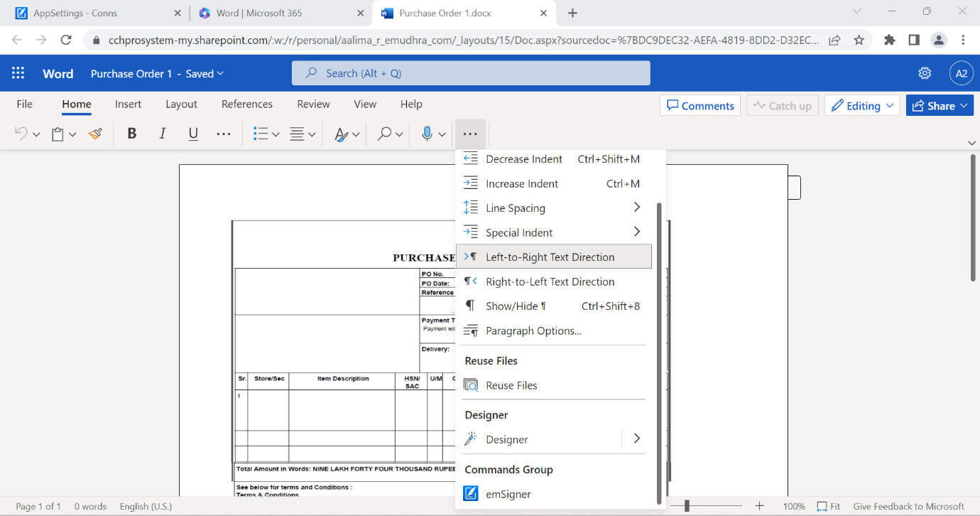Open Line Spacing submenu
This screenshot has width=980, height=516.
(554, 208)
